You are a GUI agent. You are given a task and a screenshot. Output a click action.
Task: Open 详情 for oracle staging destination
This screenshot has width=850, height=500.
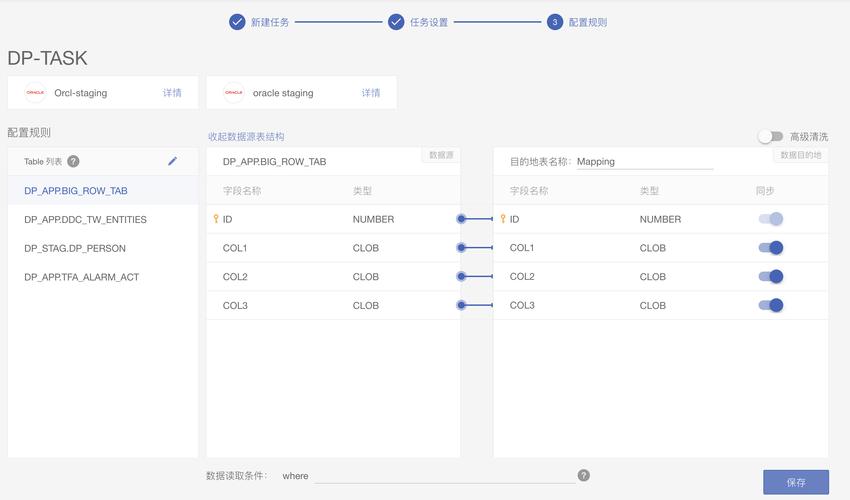(x=371, y=93)
